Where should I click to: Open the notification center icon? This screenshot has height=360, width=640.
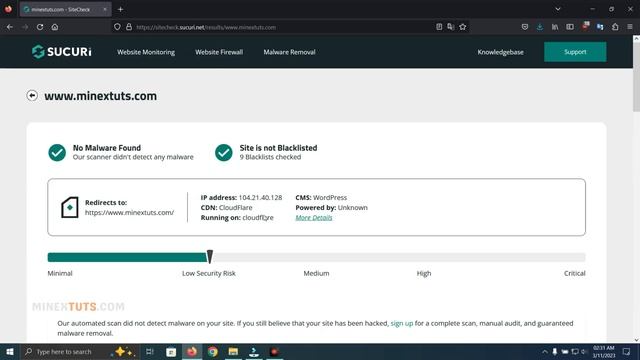(627, 351)
